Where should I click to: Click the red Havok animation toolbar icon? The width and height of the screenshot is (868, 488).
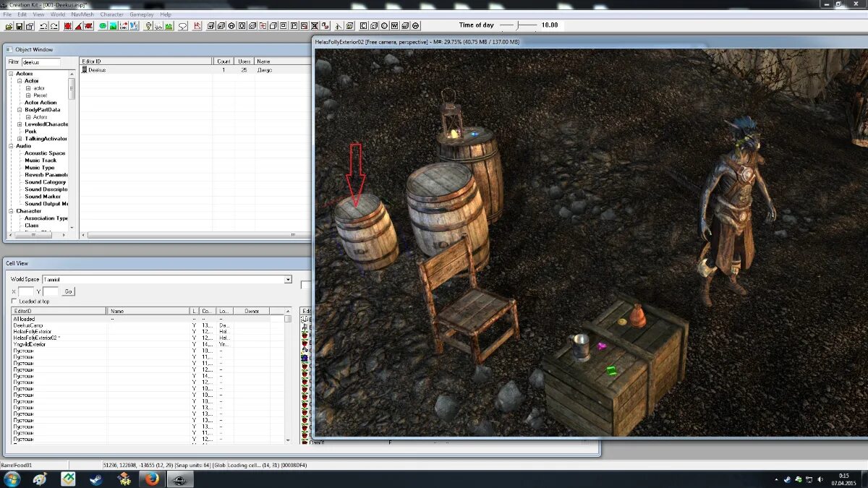point(197,26)
